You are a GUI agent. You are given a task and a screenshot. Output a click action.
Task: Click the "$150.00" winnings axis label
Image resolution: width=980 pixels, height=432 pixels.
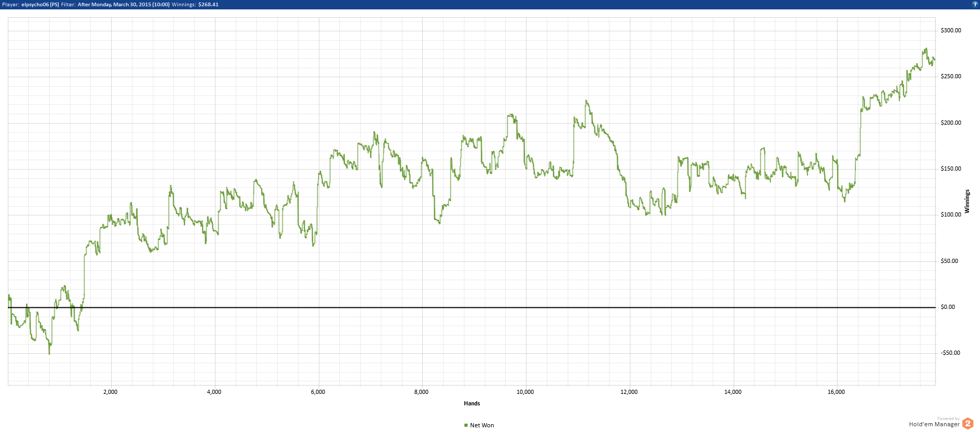click(x=951, y=169)
